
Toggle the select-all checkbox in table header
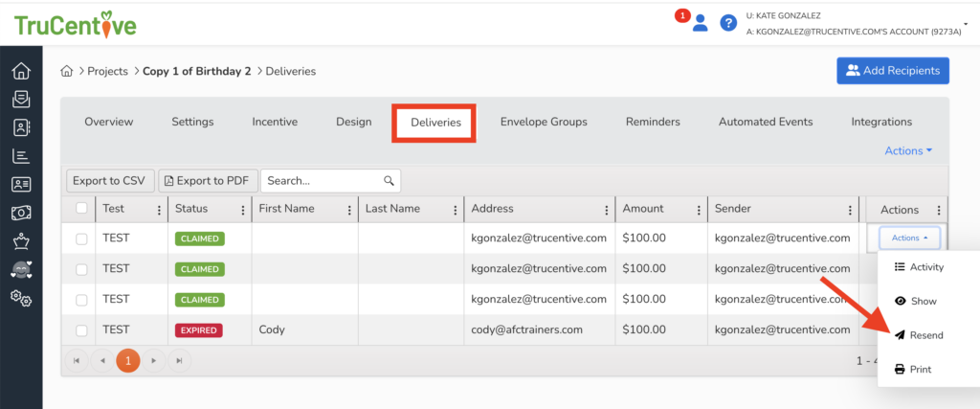tap(81, 209)
